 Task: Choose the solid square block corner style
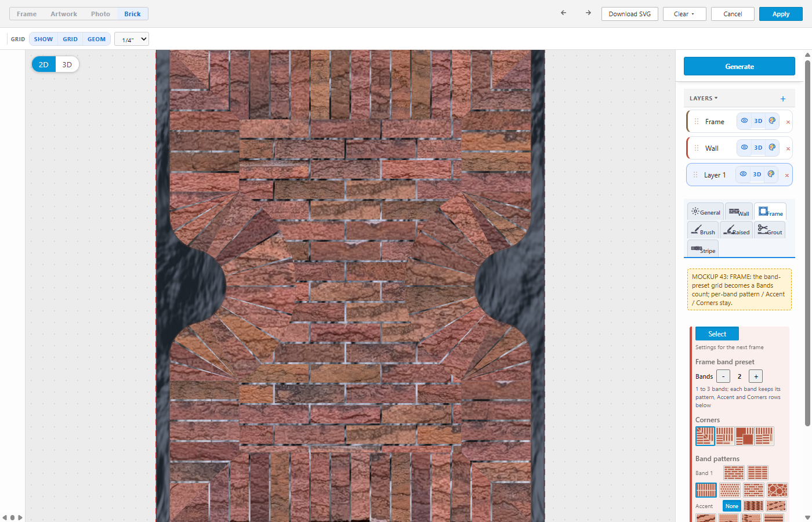click(x=745, y=436)
